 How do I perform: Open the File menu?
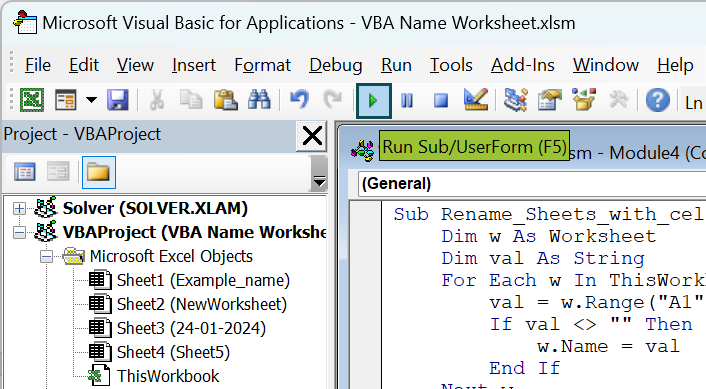click(38, 65)
